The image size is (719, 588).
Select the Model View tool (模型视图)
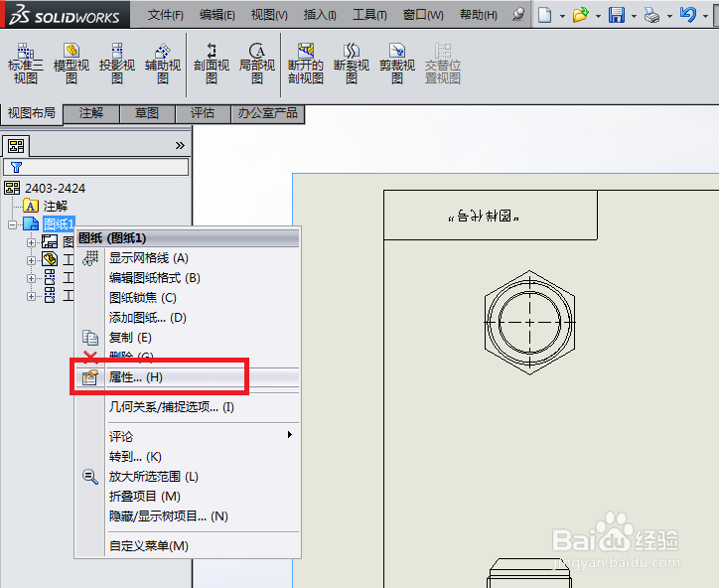tap(72, 64)
